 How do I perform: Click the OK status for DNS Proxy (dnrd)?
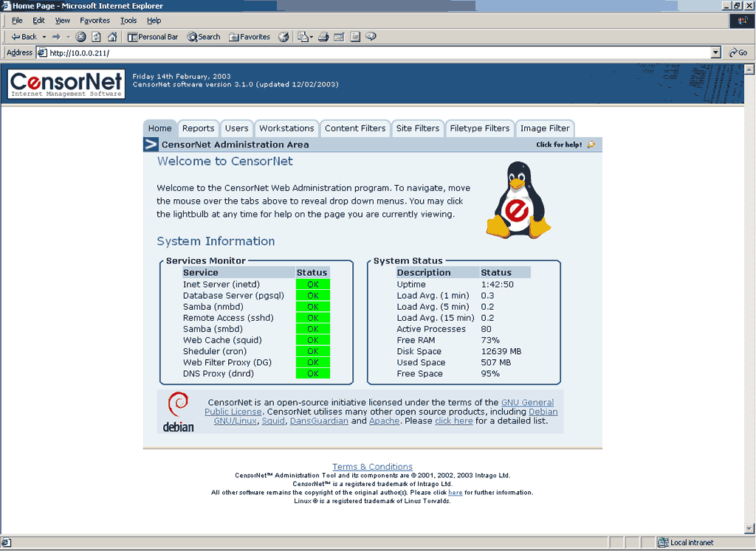[x=312, y=373]
